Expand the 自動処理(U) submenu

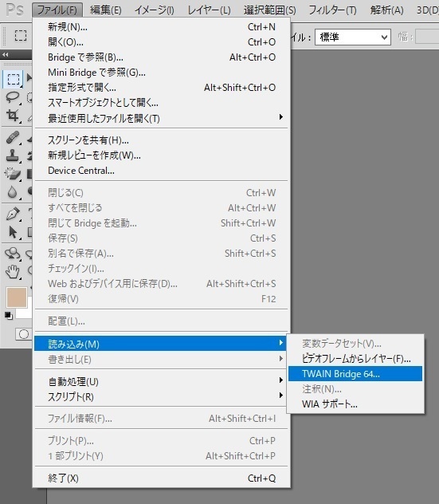tap(162, 381)
